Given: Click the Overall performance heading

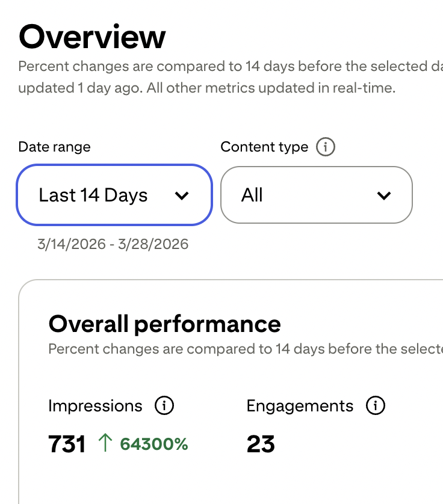Looking at the screenshot, I should coord(164,324).
